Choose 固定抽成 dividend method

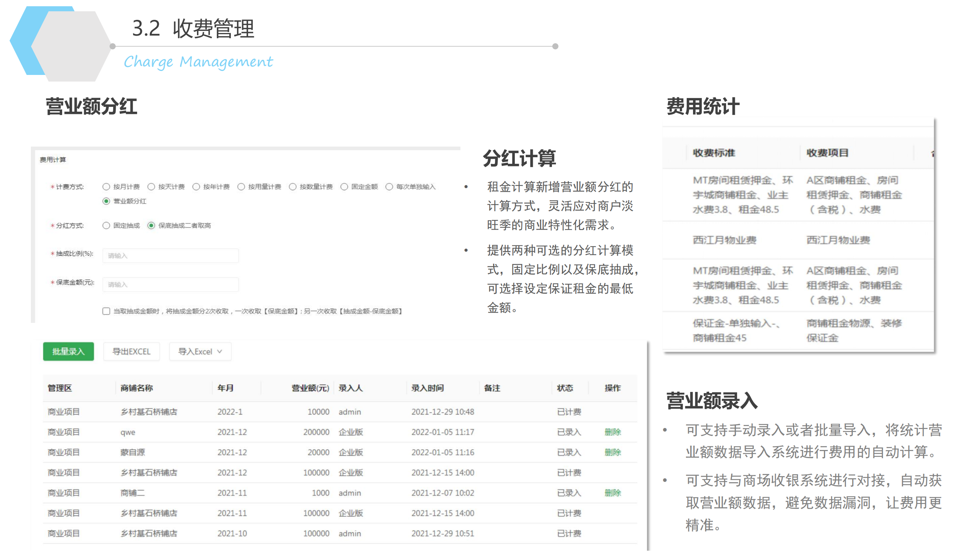(x=106, y=226)
